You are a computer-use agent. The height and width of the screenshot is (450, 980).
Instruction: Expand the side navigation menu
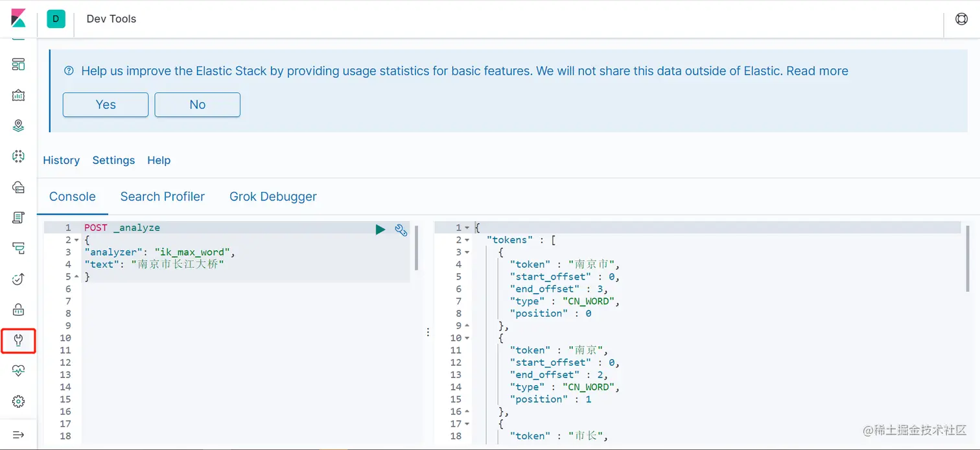coord(18,434)
